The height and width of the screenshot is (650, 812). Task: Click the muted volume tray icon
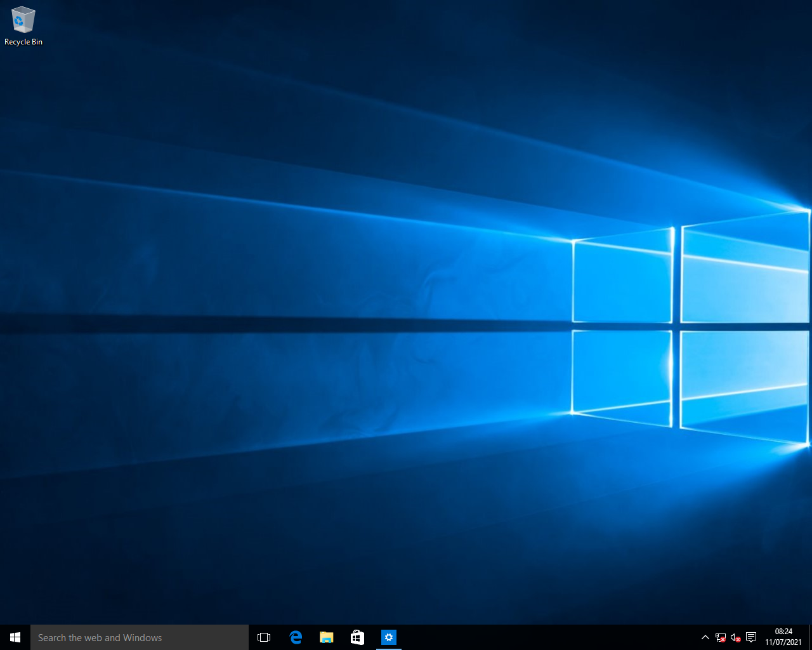[736, 637]
